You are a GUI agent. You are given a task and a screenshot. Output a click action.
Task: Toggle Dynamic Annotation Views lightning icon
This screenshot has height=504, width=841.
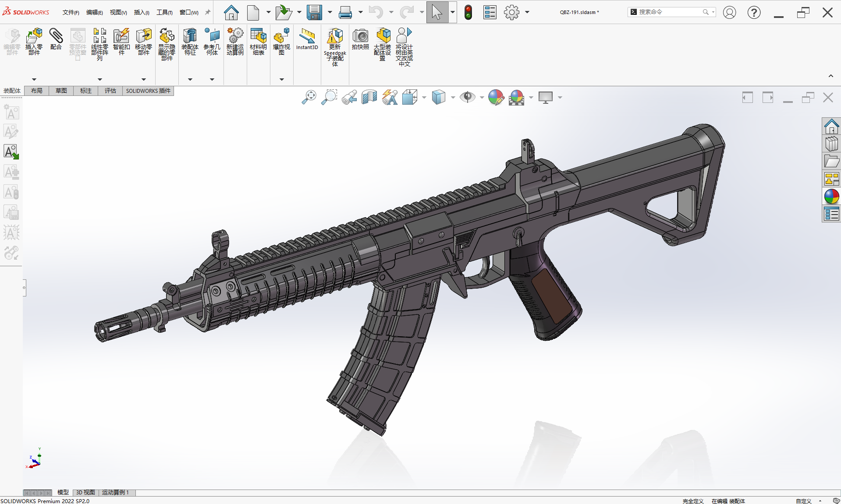tap(390, 97)
